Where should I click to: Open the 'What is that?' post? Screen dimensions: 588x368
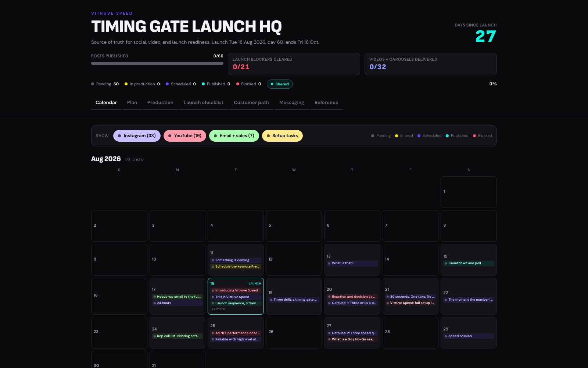tap(352, 263)
